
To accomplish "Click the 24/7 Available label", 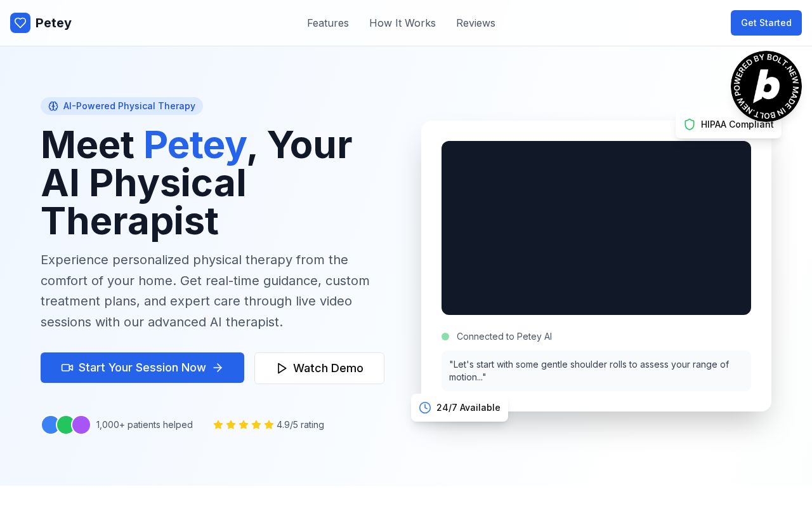I will [468, 408].
